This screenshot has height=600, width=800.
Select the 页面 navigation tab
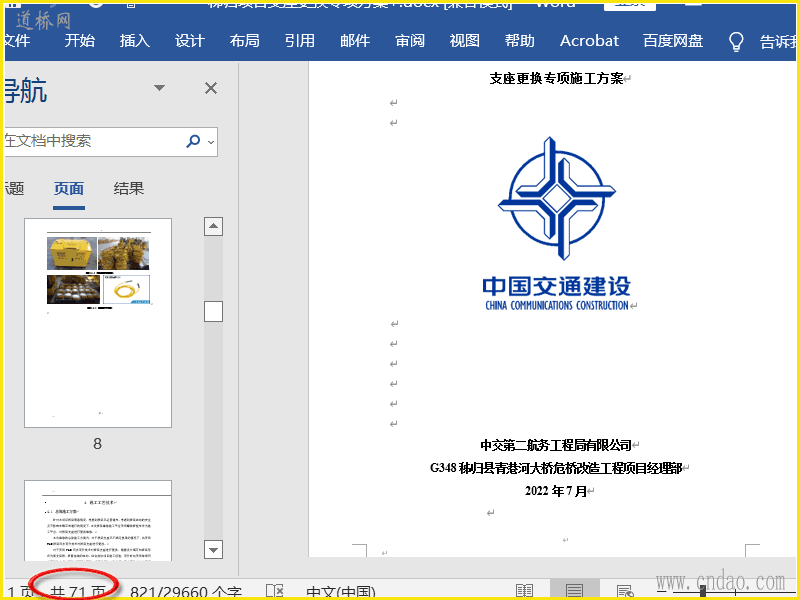[x=69, y=189]
